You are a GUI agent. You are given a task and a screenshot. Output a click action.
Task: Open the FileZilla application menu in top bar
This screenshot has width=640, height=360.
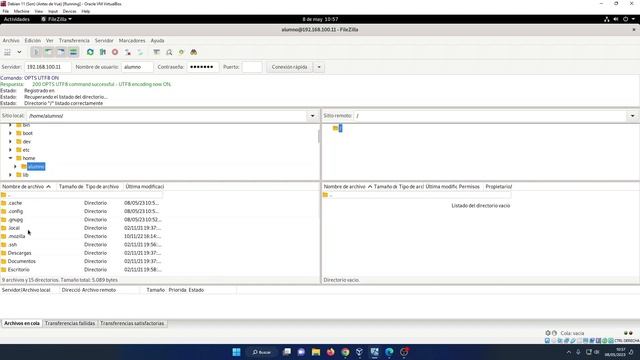pyautogui.click(x=56, y=19)
